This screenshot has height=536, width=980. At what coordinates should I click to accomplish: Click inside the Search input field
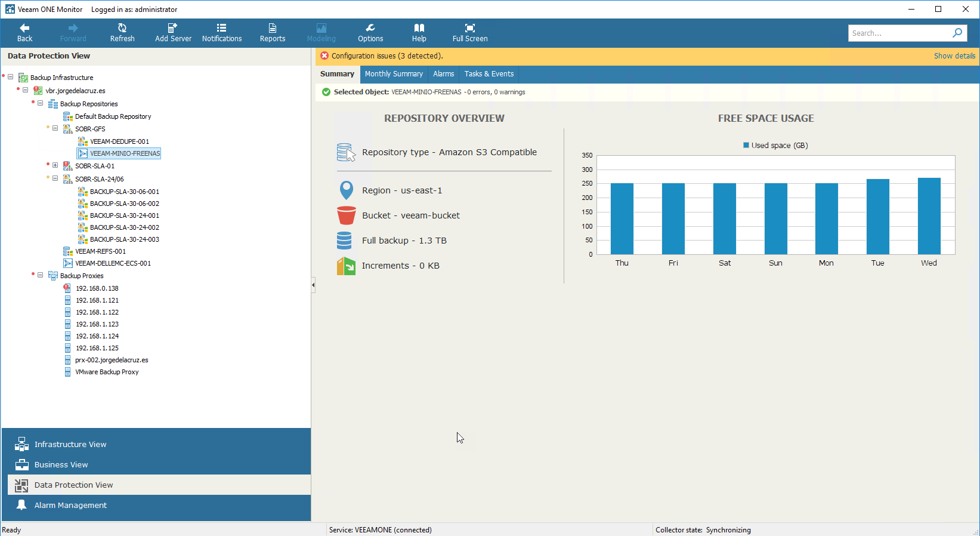(x=899, y=33)
